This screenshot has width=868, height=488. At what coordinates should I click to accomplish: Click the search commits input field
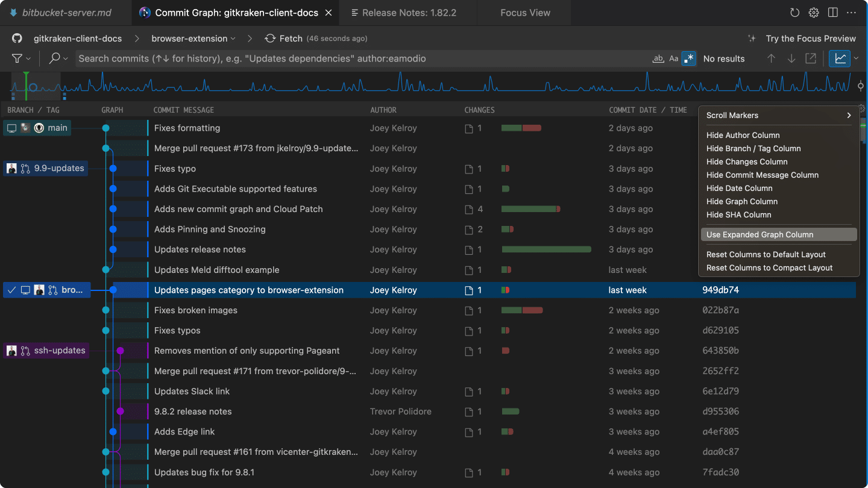tap(362, 58)
